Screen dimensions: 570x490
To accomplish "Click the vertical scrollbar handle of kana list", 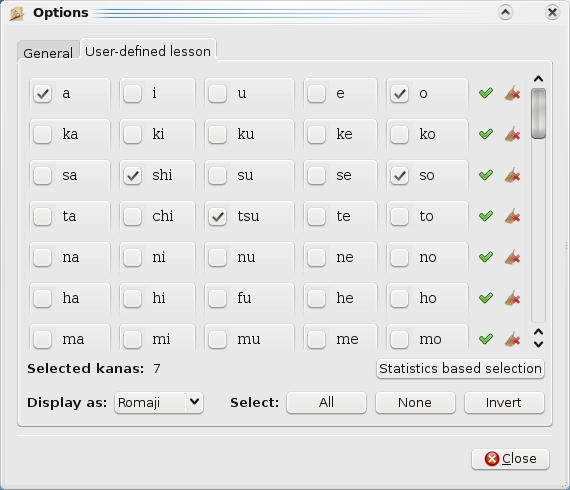I will click(538, 113).
